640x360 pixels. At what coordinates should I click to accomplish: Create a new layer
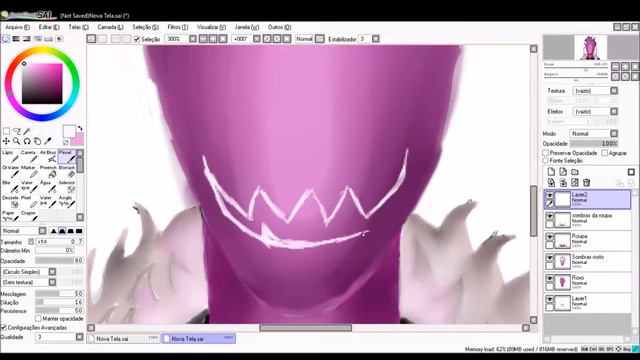(551, 172)
